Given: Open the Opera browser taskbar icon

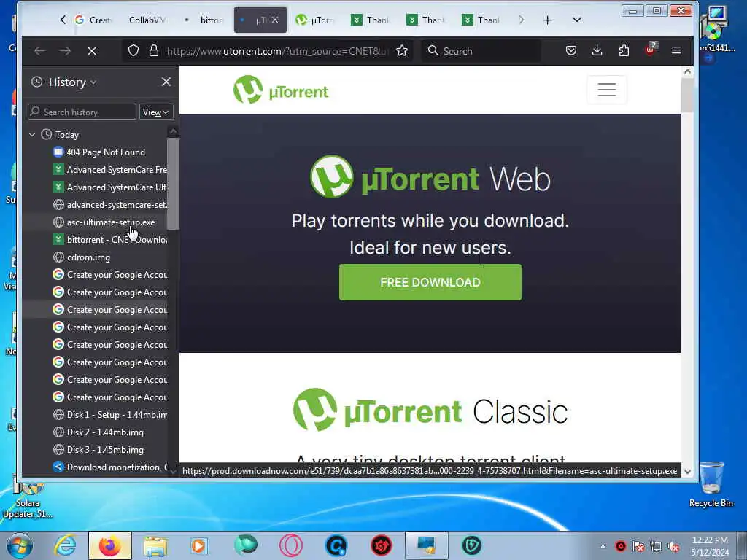Looking at the screenshot, I should 290,545.
